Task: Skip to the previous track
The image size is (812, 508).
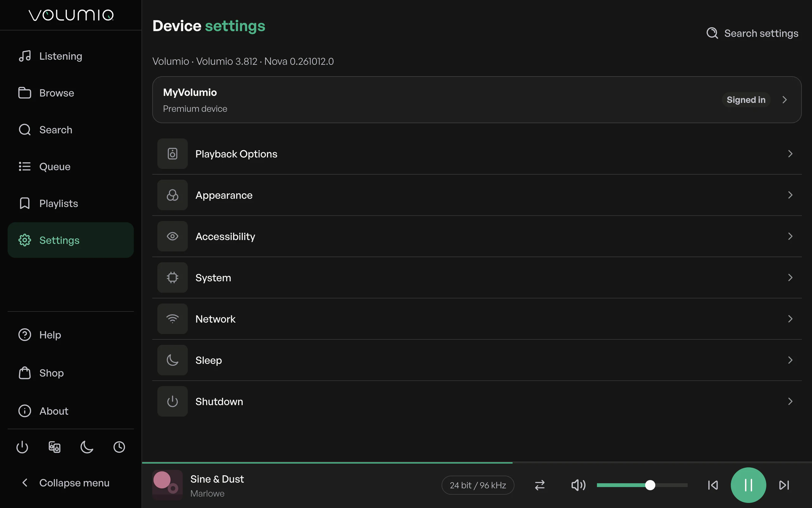Action: coord(713,485)
